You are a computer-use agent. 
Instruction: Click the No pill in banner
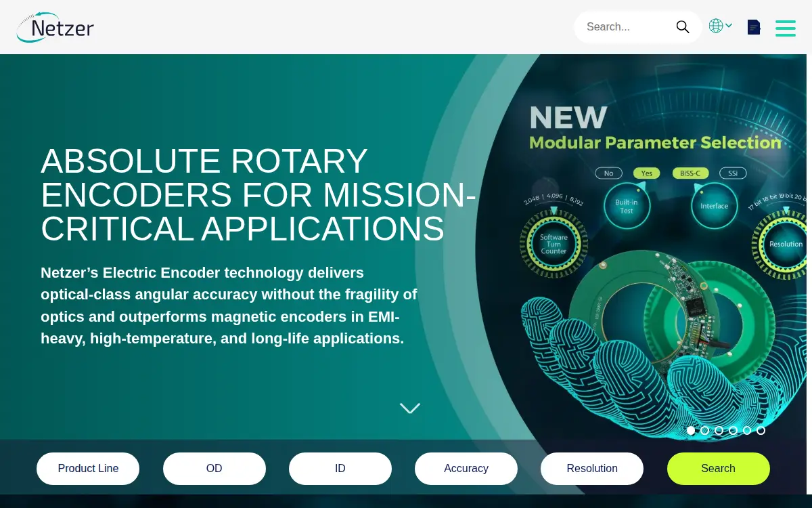tap(608, 173)
